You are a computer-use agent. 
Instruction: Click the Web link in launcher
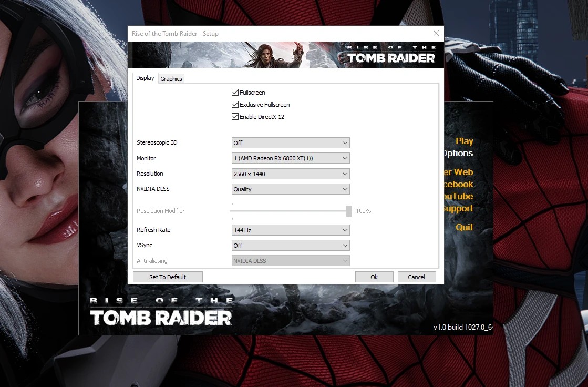[x=458, y=172]
